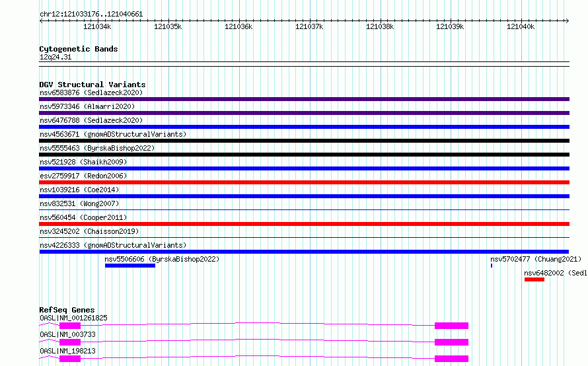This screenshot has height=366, width=588.
Task: Click the blue bar under nsv1039216
Action: (x=304, y=196)
